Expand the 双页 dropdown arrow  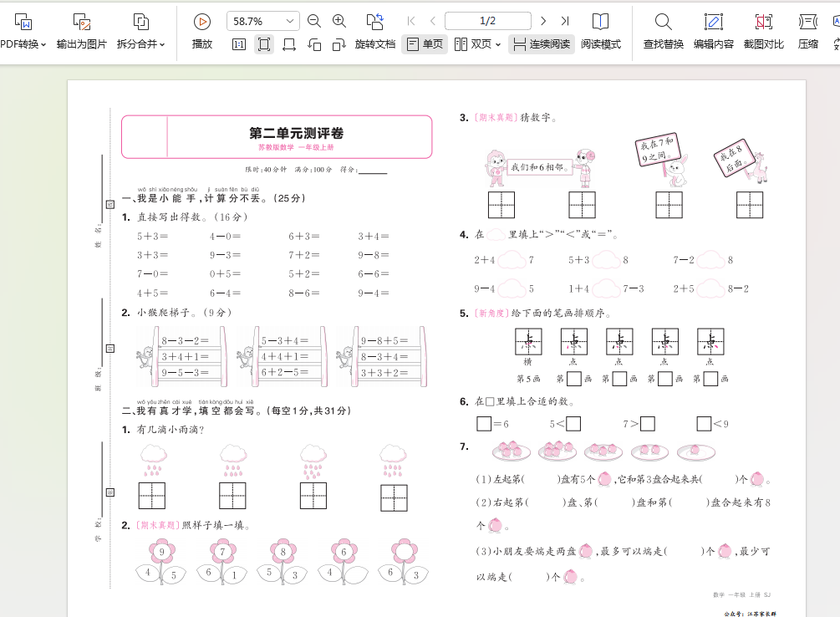click(x=498, y=44)
